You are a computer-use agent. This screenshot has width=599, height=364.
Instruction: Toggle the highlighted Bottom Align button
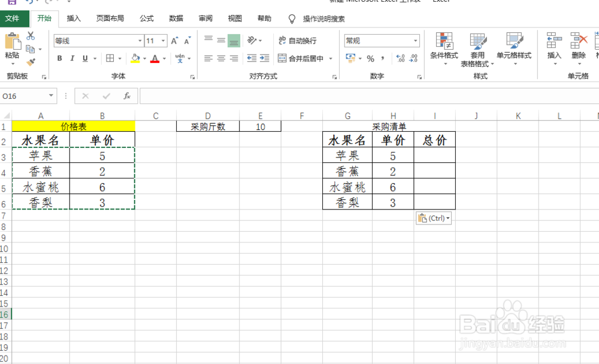(x=234, y=41)
